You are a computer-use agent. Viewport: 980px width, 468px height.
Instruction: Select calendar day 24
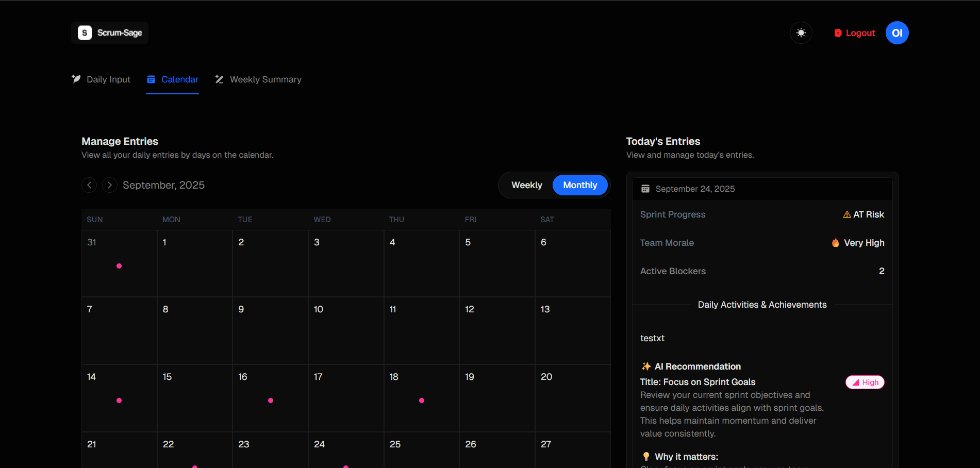point(346,450)
